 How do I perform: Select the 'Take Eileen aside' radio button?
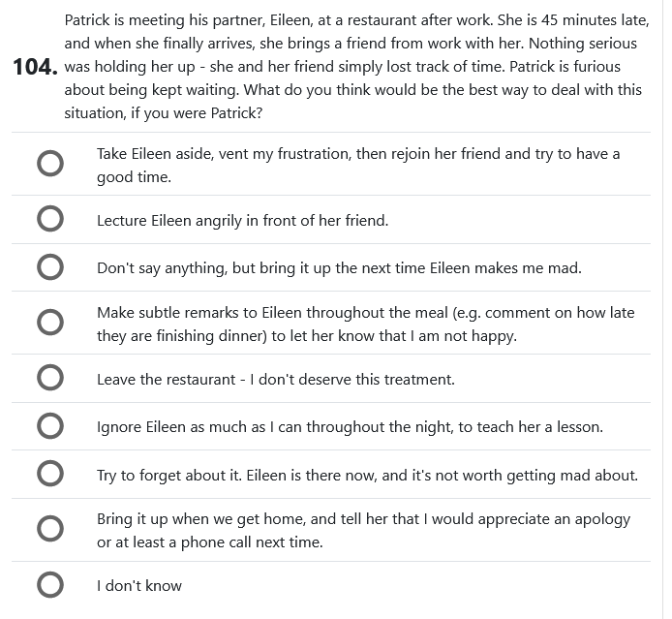(50, 164)
